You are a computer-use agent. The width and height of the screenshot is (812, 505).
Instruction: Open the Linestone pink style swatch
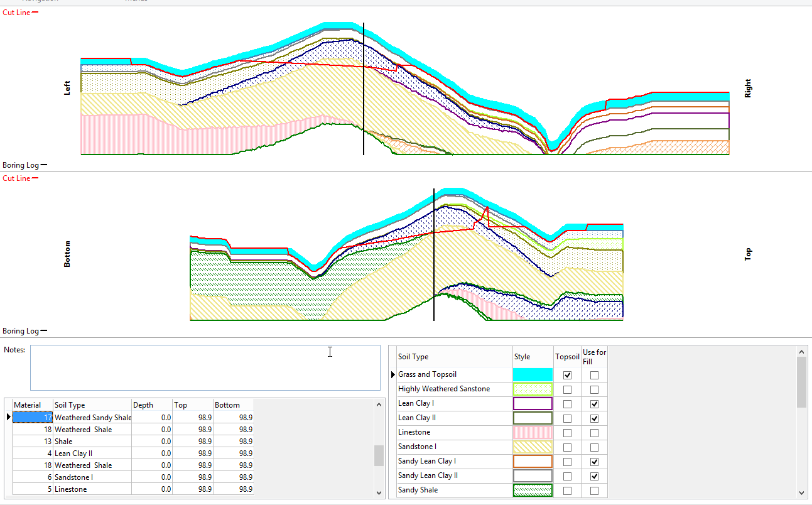coord(533,432)
